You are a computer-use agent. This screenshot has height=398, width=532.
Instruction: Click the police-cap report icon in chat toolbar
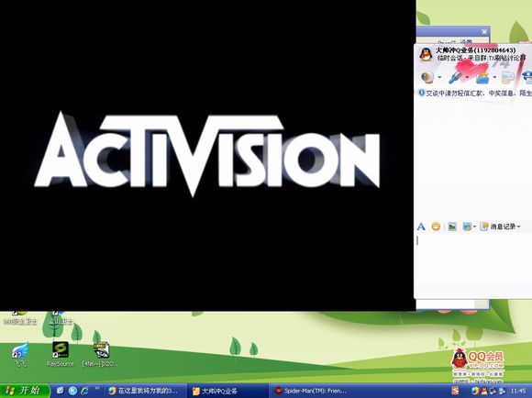click(x=527, y=77)
